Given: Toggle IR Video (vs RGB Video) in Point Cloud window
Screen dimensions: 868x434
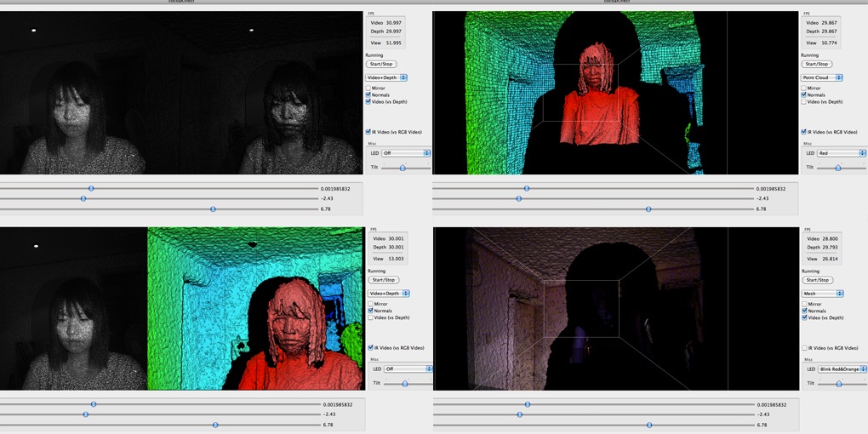Looking at the screenshot, I should point(804,132).
